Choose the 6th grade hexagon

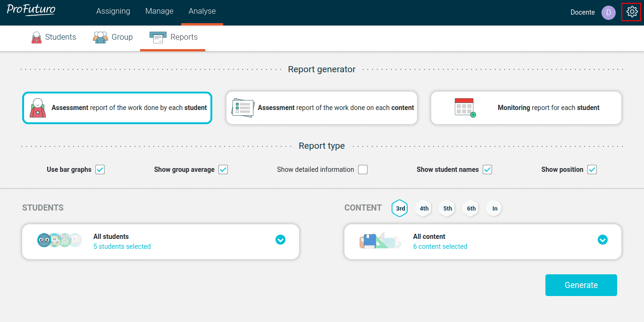tap(471, 208)
